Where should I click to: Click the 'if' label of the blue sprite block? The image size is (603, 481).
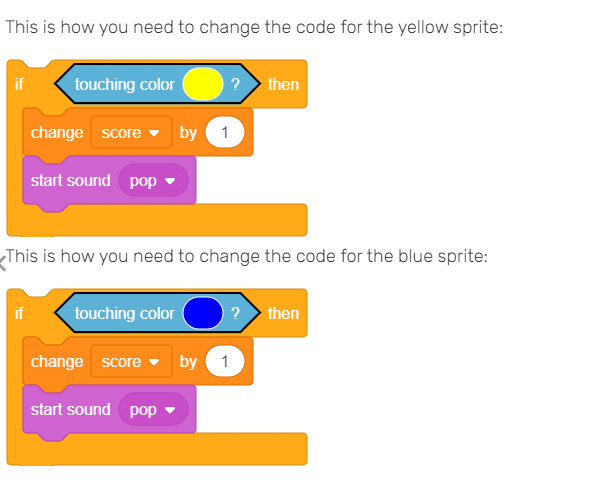19,314
